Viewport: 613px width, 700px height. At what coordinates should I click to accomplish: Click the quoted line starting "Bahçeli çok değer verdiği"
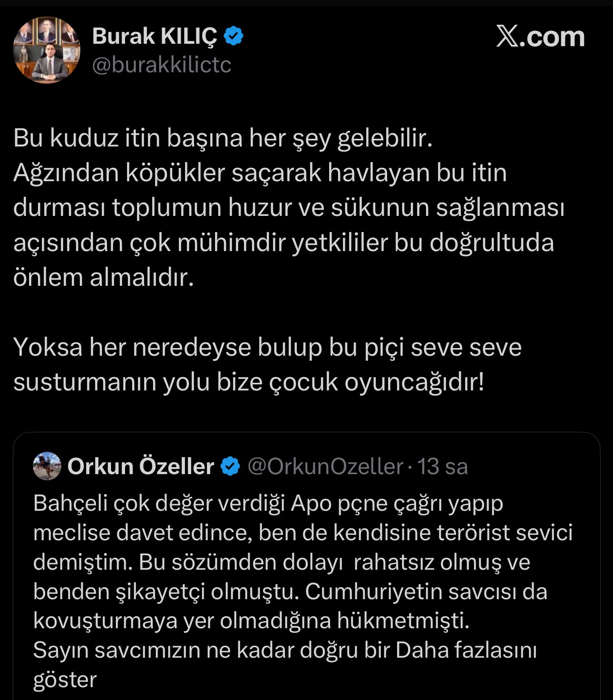click(268, 503)
